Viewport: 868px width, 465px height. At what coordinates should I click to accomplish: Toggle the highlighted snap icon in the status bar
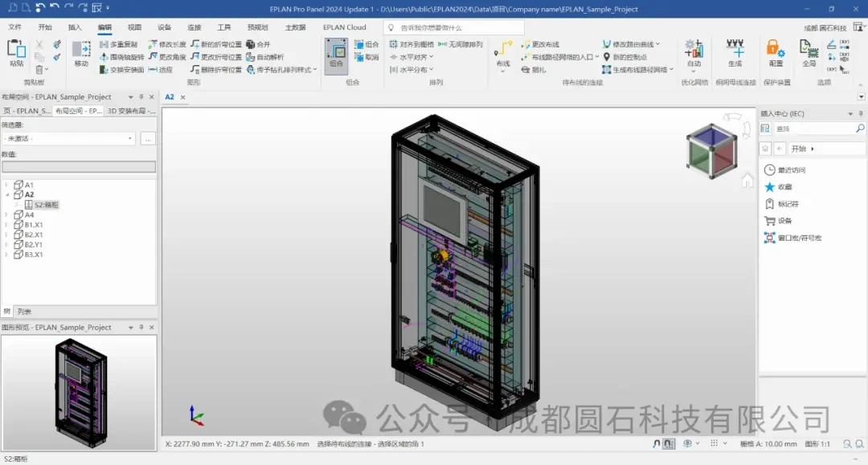tap(669, 443)
